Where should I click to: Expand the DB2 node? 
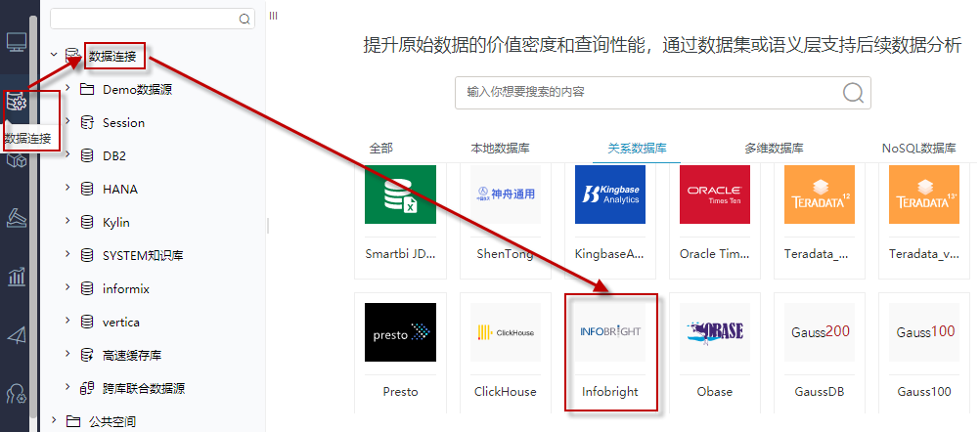[x=68, y=155]
